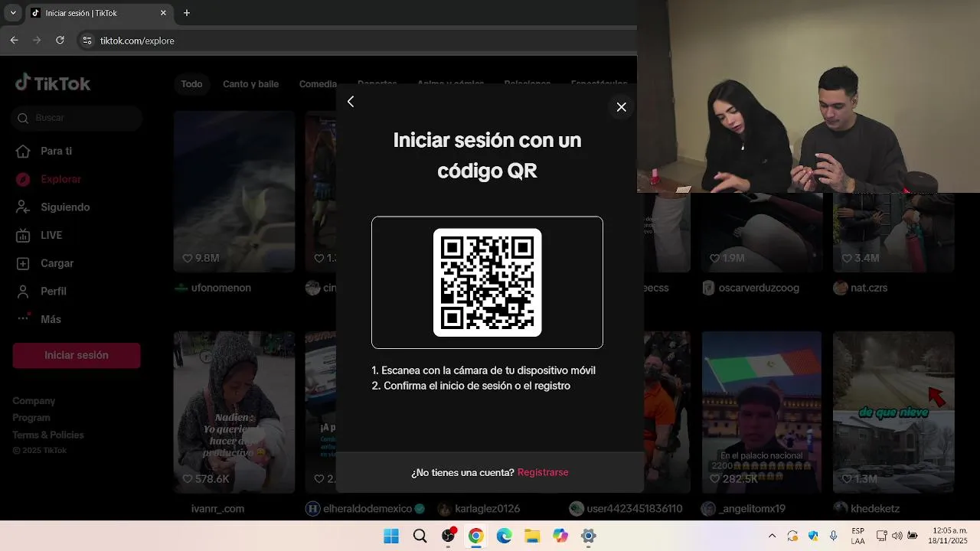Open khedeketz profile name

click(x=874, y=508)
